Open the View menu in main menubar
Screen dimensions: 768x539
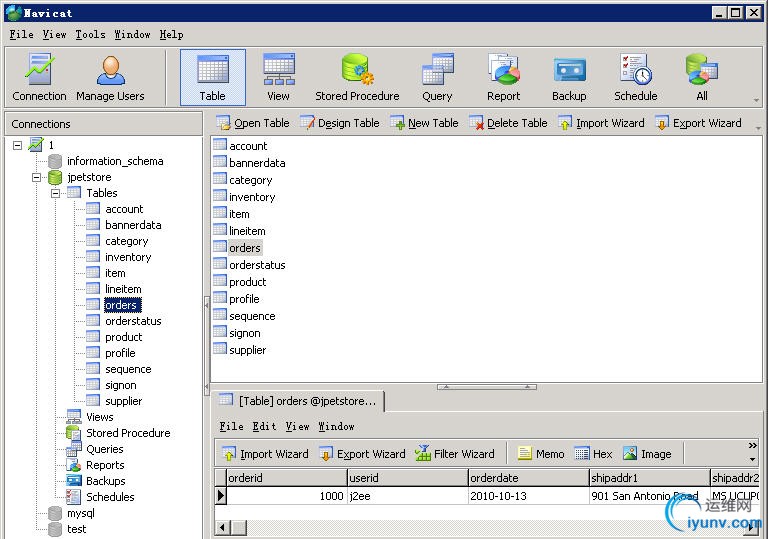54,35
